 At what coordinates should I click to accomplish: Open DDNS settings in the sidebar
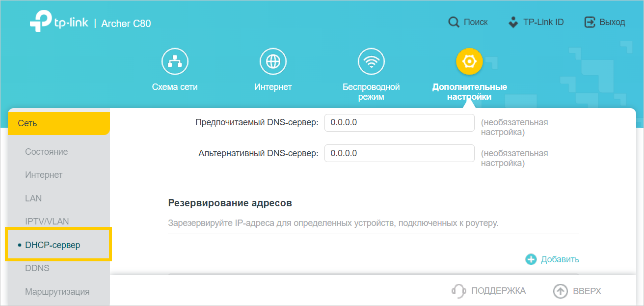pos(37,268)
